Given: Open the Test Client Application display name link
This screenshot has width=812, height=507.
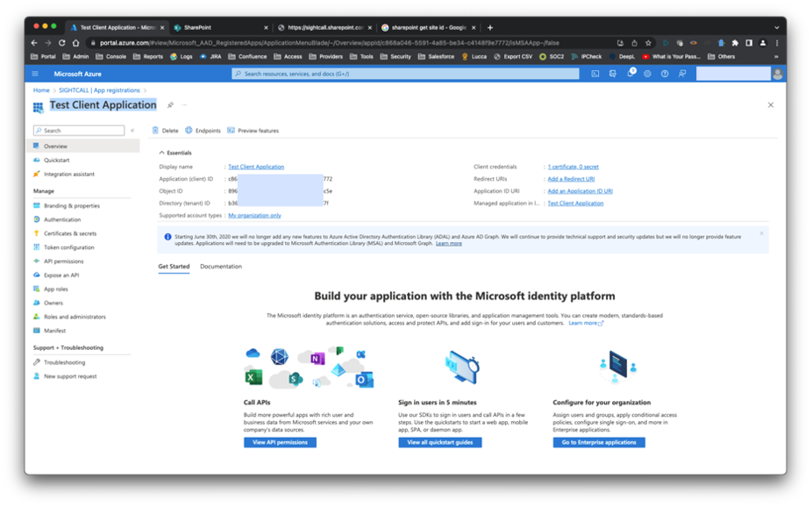Looking at the screenshot, I should tap(256, 167).
